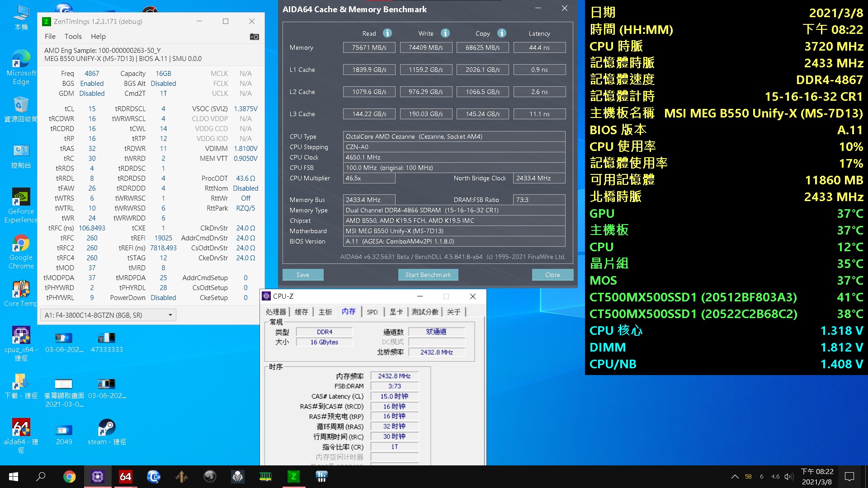Click taskbar clock showing 08:22
Viewport: 868px width, 488px height.
click(x=817, y=477)
